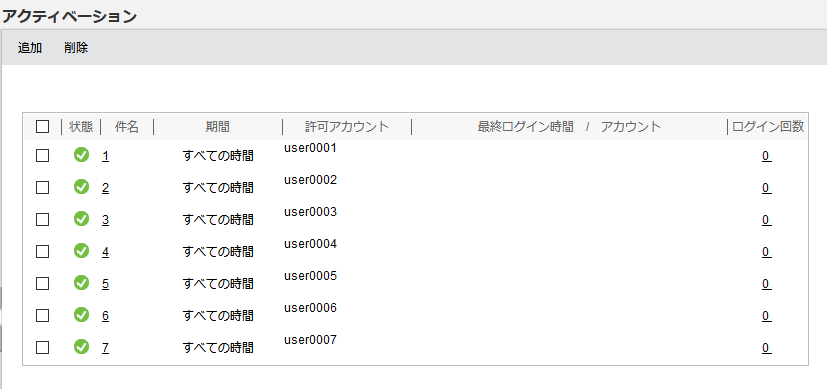The width and height of the screenshot is (827, 389).
Task: Click login count link in user0006 row
Action: pyautogui.click(x=766, y=316)
